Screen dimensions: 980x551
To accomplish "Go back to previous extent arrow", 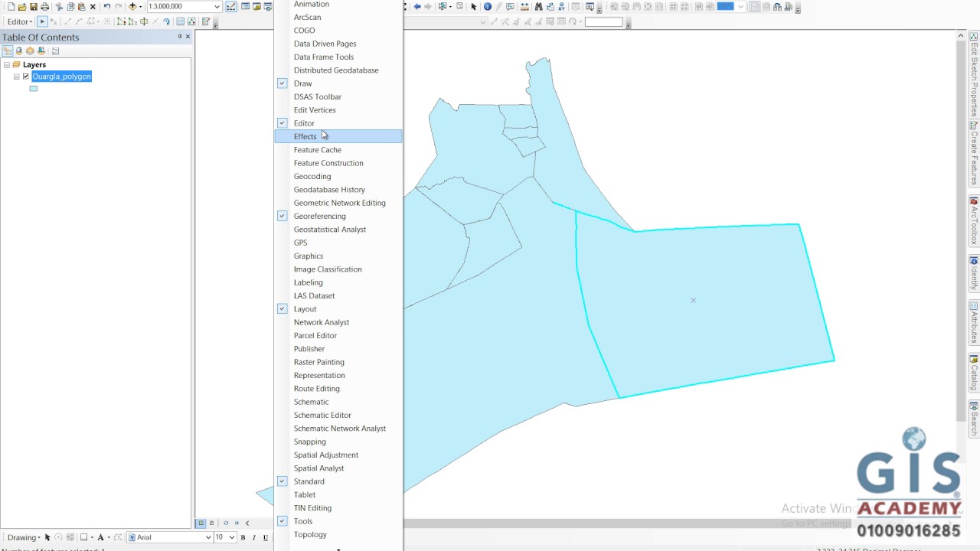I will (x=417, y=7).
